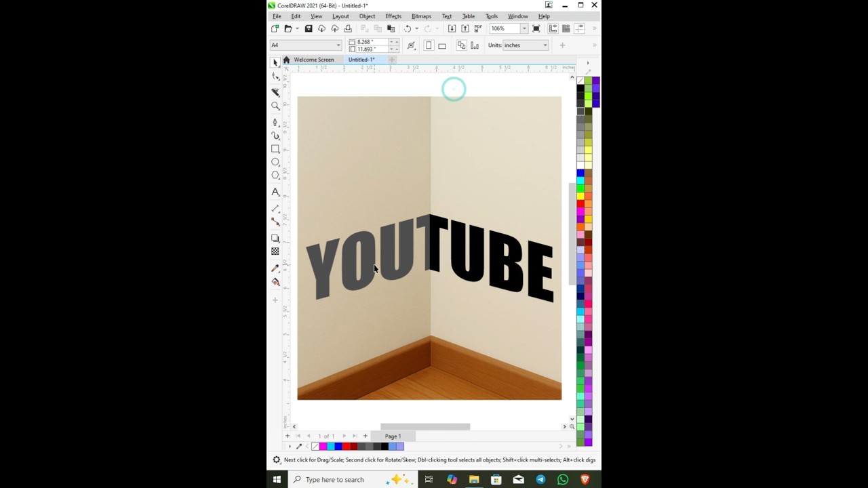Select the Crop tool

point(275,91)
